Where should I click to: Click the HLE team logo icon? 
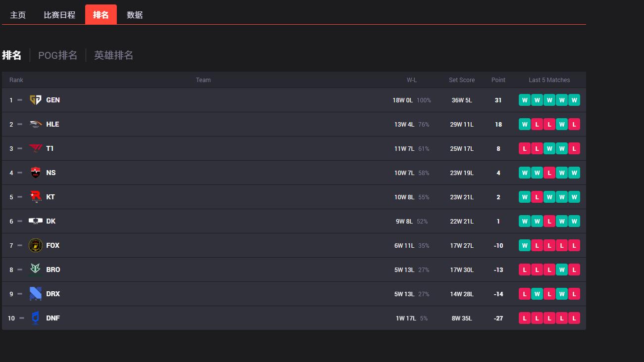click(36, 124)
